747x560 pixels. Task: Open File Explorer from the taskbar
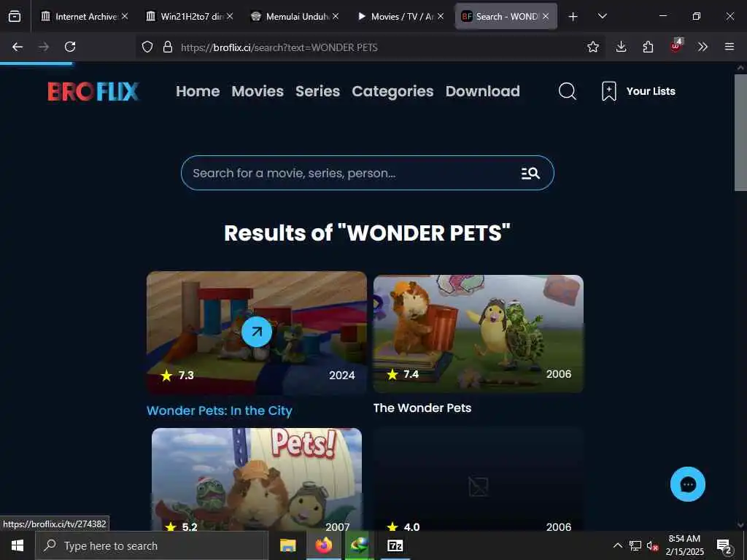click(x=287, y=545)
